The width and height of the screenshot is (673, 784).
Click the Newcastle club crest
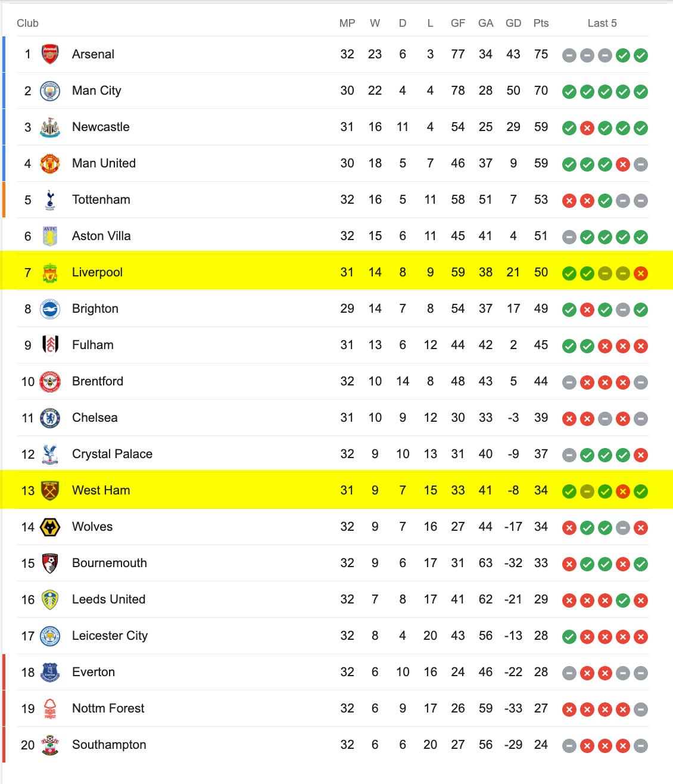(x=50, y=127)
